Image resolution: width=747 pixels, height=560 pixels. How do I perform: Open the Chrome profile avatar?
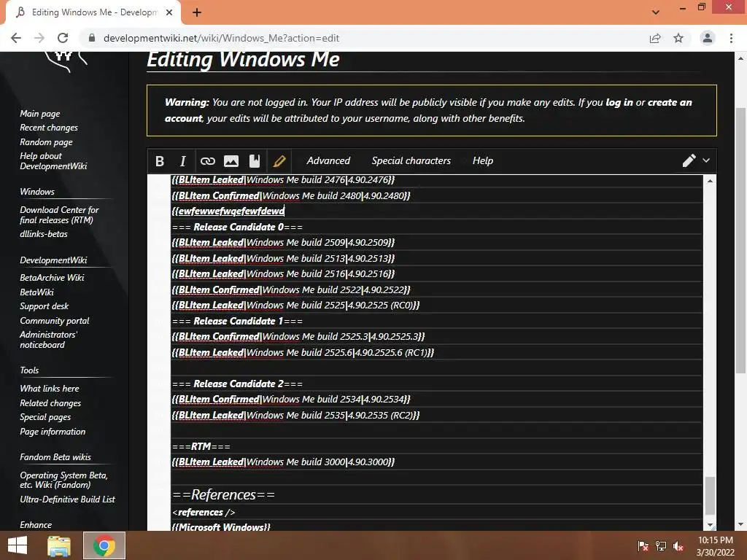tap(708, 38)
